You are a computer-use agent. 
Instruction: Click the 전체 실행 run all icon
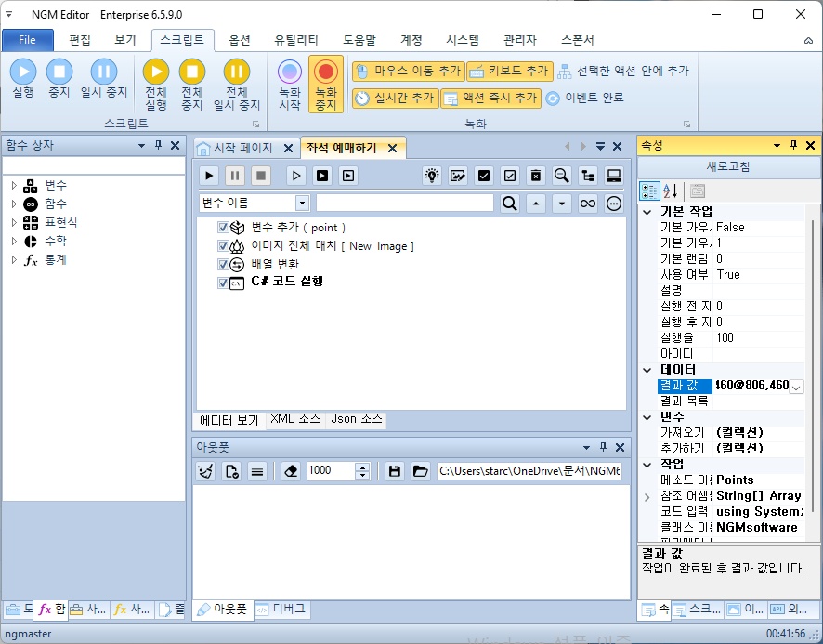click(156, 72)
